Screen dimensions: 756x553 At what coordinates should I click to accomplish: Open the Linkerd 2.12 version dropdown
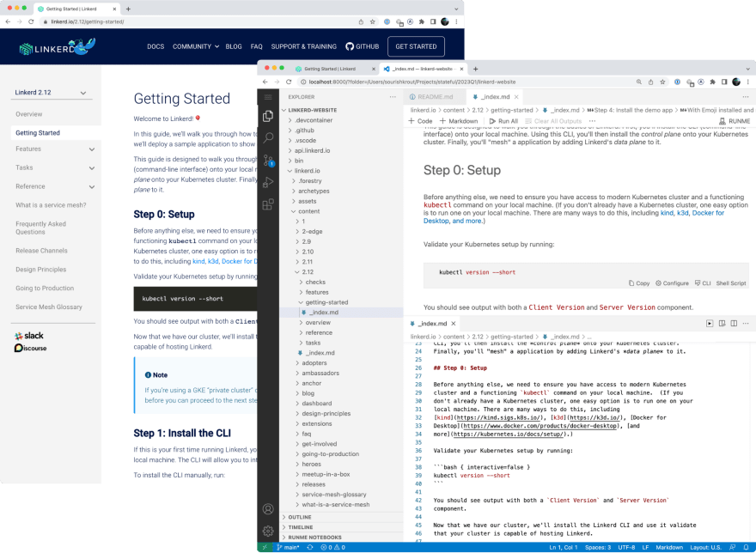click(x=50, y=93)
